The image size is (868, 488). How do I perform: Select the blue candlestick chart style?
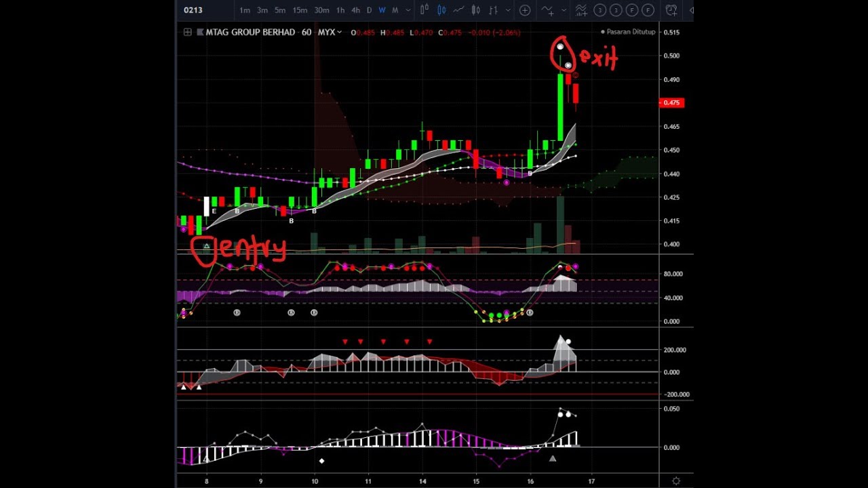[x=442, y=10]
